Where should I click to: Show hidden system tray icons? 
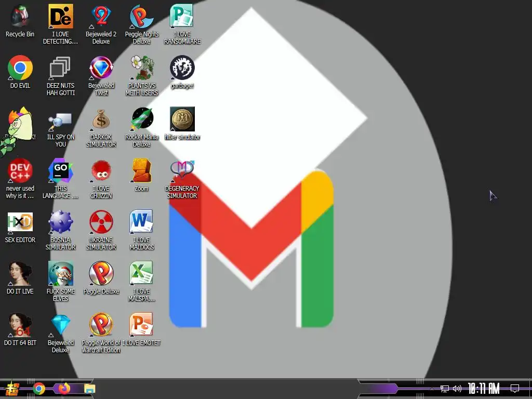coord(432,389)
